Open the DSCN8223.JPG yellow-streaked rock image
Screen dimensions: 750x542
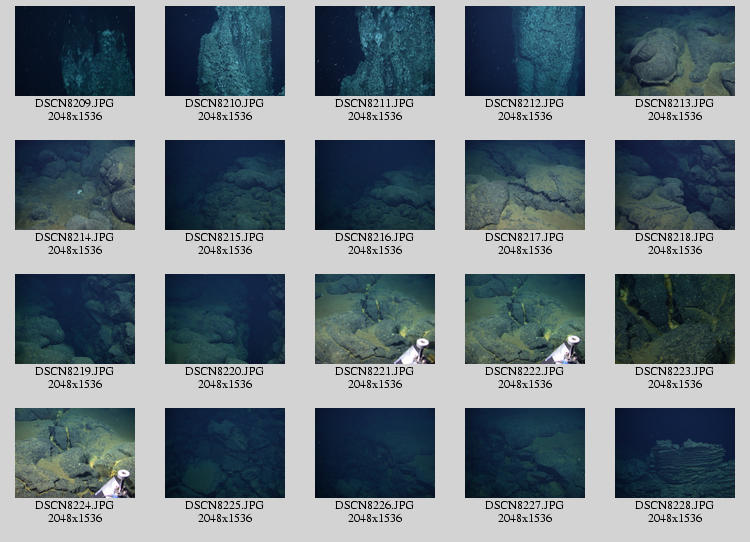[675, 319]
